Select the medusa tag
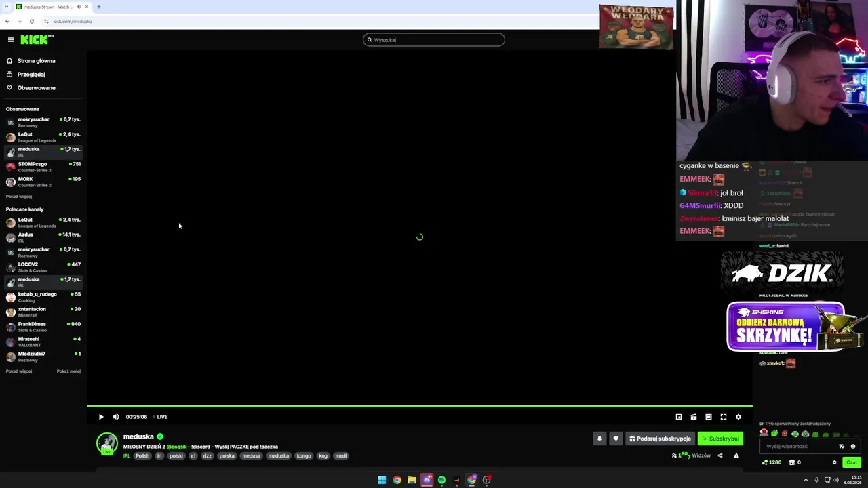This screenshot has width=868, height=488. (x=252, y=456)
